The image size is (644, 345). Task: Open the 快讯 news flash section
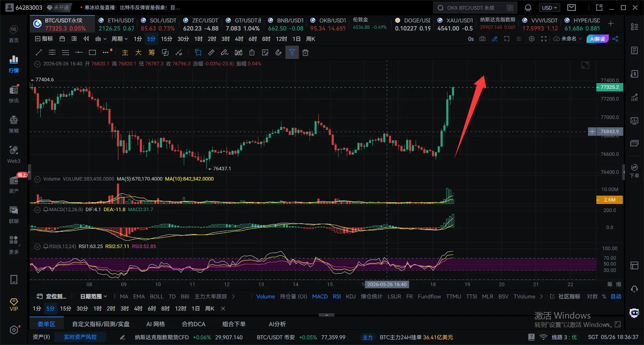pos(14,94)
